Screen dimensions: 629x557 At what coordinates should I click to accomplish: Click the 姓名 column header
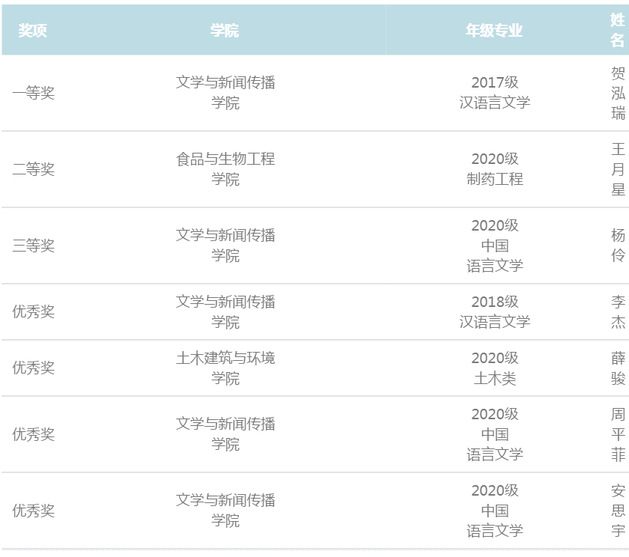tap(618, 30)
